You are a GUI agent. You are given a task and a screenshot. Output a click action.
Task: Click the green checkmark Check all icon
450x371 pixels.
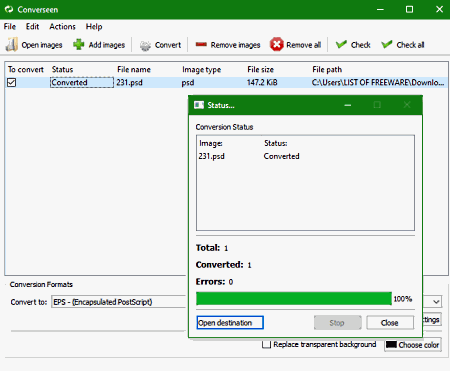[x=386, y=44]
